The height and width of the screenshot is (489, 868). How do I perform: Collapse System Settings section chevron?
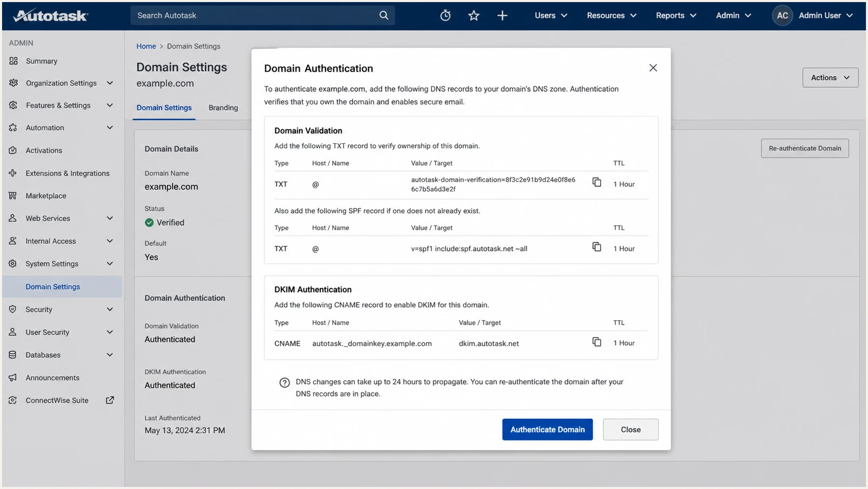click(110, 263)
